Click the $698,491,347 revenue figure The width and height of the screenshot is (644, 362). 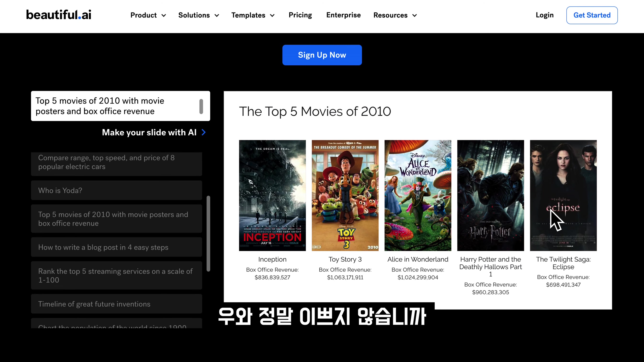[563, 285]
